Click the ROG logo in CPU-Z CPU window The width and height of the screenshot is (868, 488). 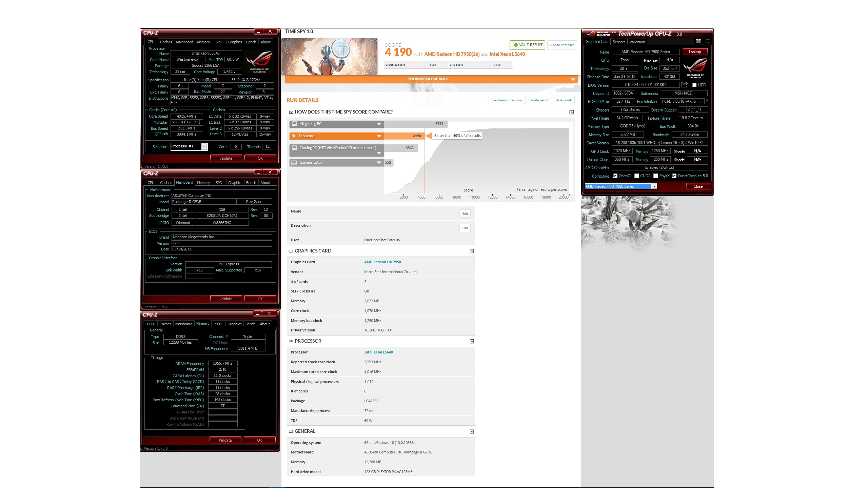[259, 62]
